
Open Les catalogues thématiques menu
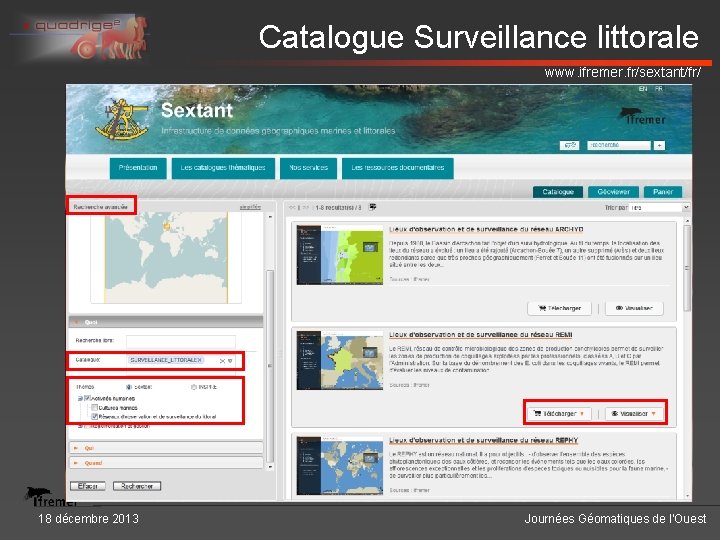point(223,168)
